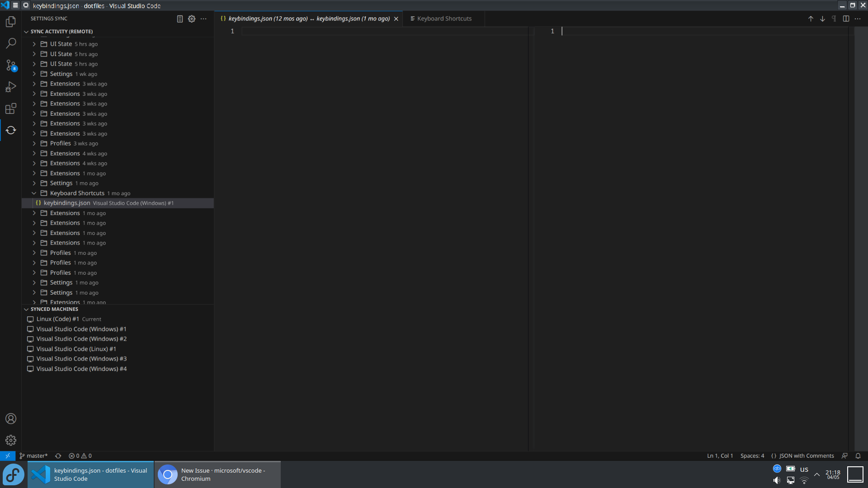Open the Explorer view
This screenshot has width=868, height=488.
(11, 21)
